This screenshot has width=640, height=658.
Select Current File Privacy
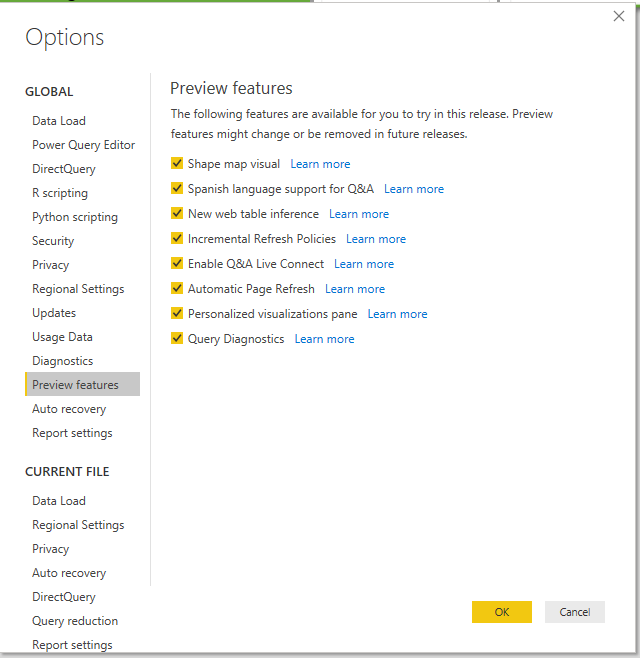tap(50, 549)
